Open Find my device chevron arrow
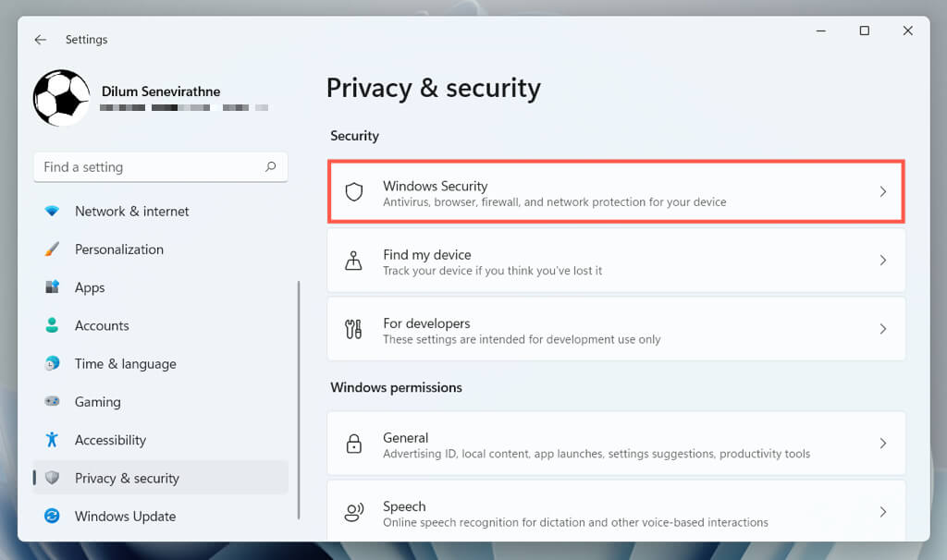 (882, 261)
